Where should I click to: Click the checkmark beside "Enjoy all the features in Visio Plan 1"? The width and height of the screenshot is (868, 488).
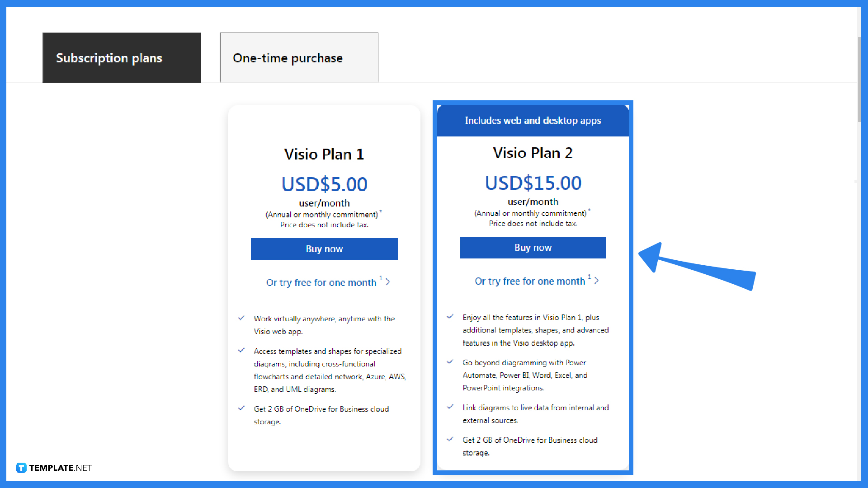coord(450,316)
